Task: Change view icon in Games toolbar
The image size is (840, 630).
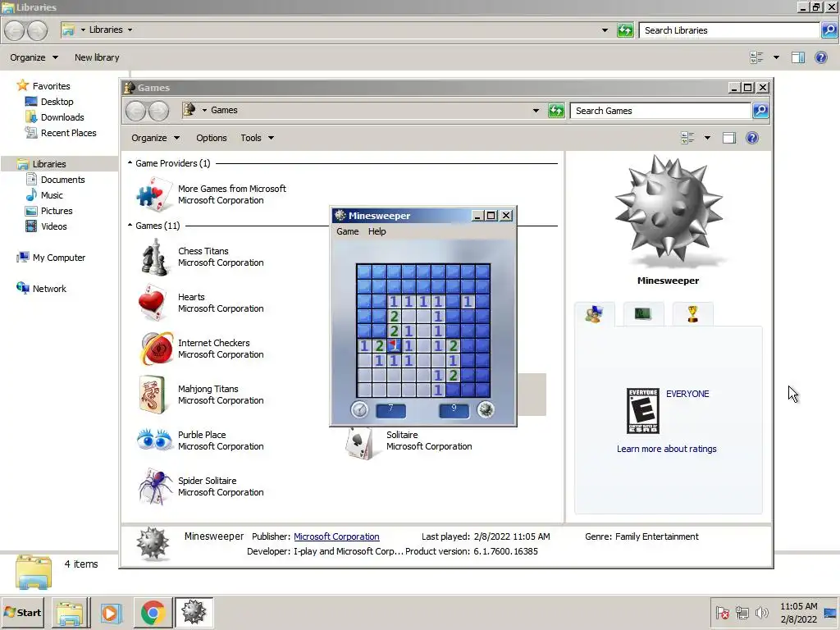Action: pos(688,138)
